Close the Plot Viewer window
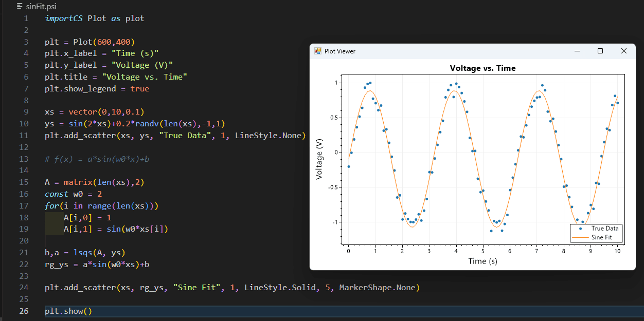644x321 pixels. pyautogui.click(x=624, y=51)
